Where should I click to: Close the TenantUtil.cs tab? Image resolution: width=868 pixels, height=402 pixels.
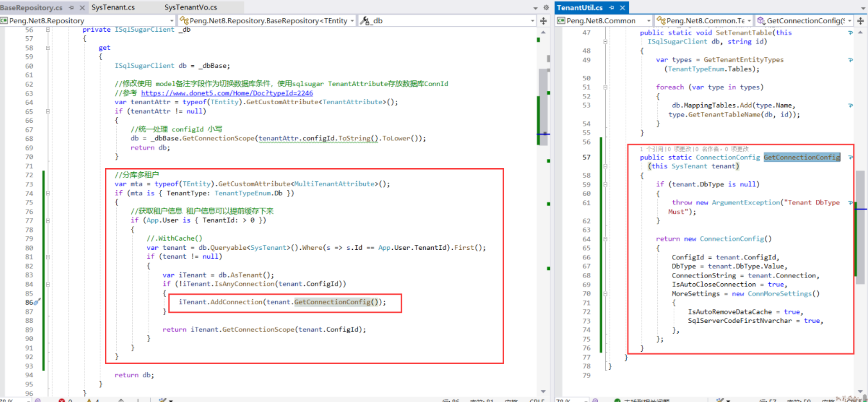(623, 8)
